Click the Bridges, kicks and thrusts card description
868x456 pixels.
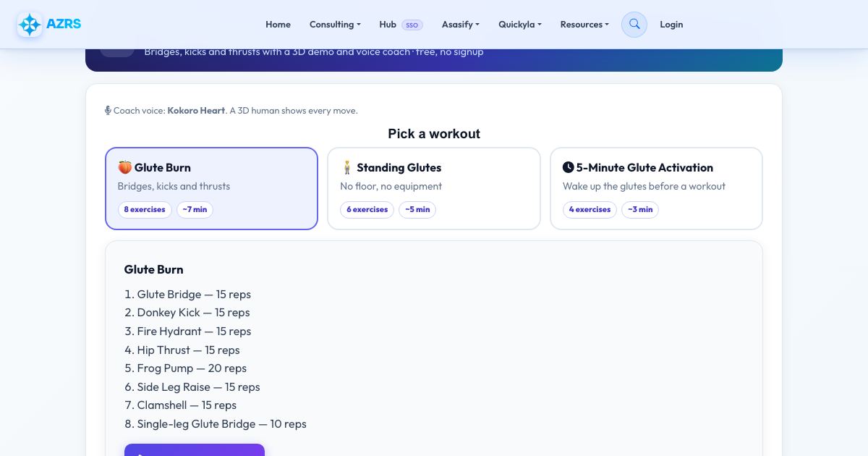pos(174,186)
